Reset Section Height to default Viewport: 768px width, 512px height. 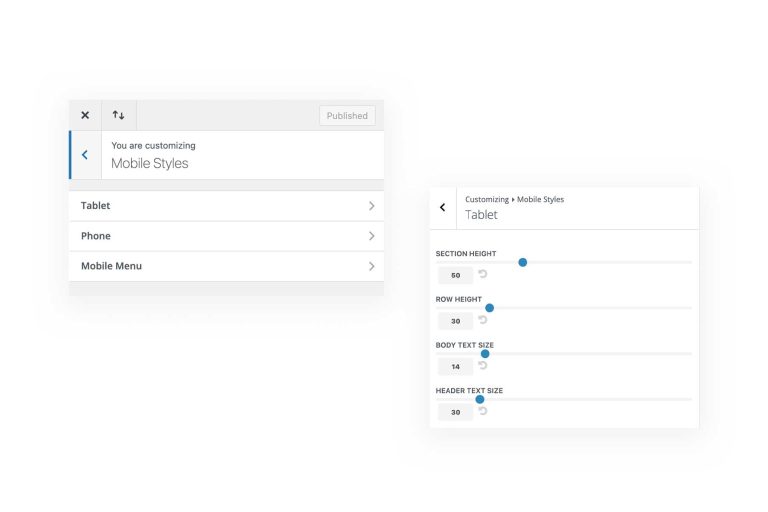point(483,274)
